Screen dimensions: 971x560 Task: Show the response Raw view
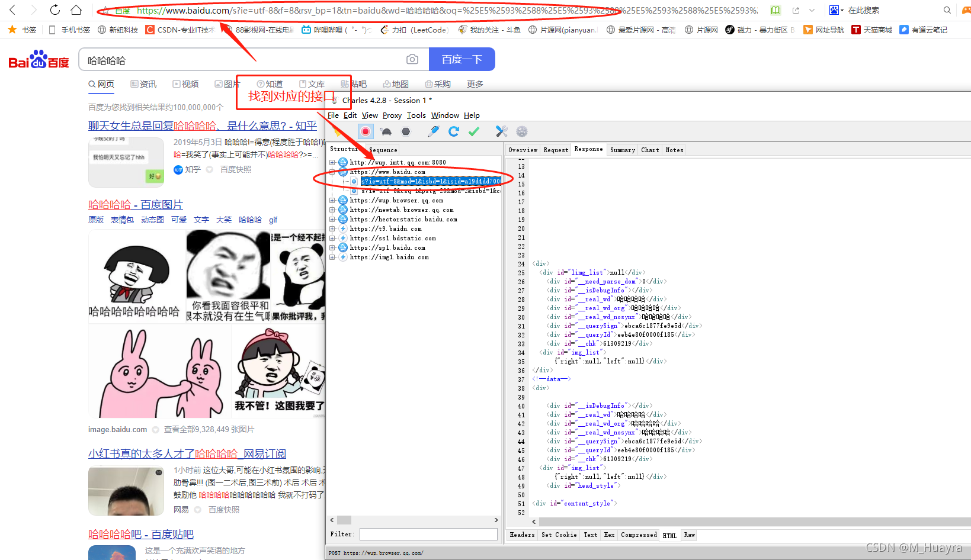point(689,535)
